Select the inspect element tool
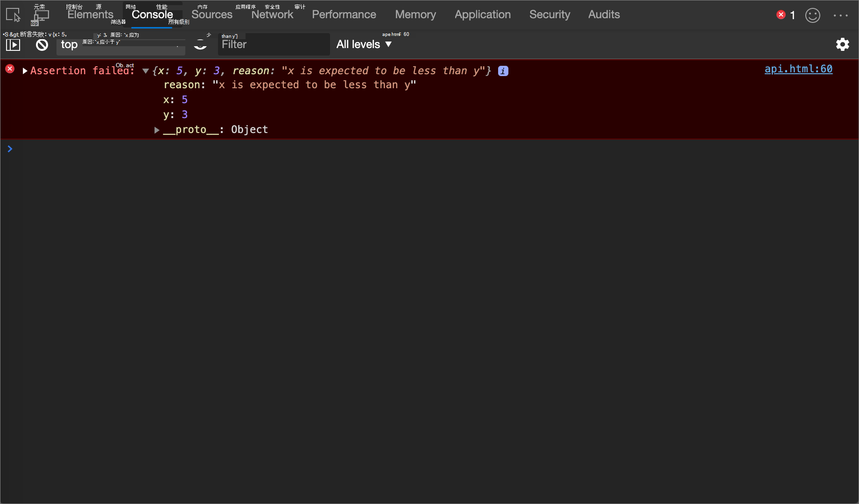The width and height of the screenshot is (859, 504). (x=13, y=14)
